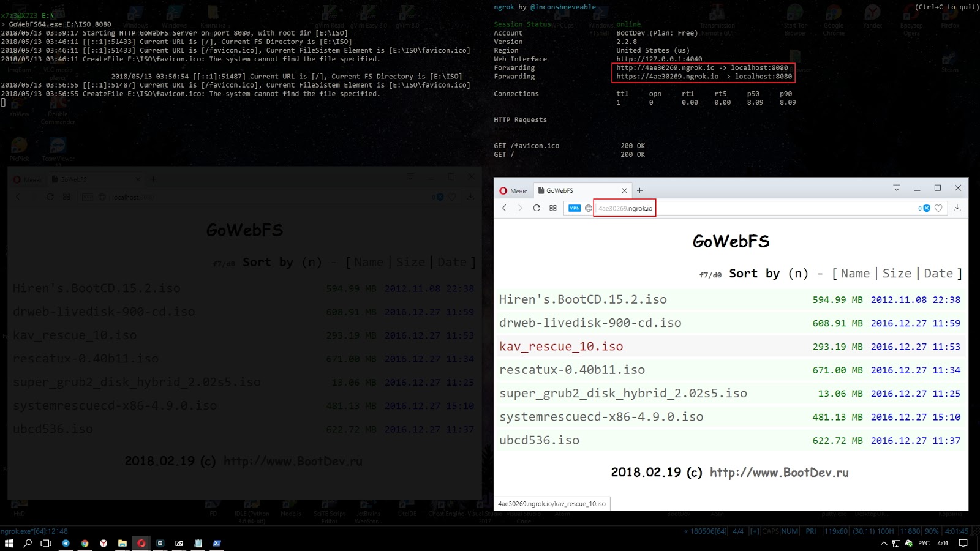Toggle the VPN badge in address bar
Image resolution: width=980 pixels, height=551 pixels.
coord(575,208)
